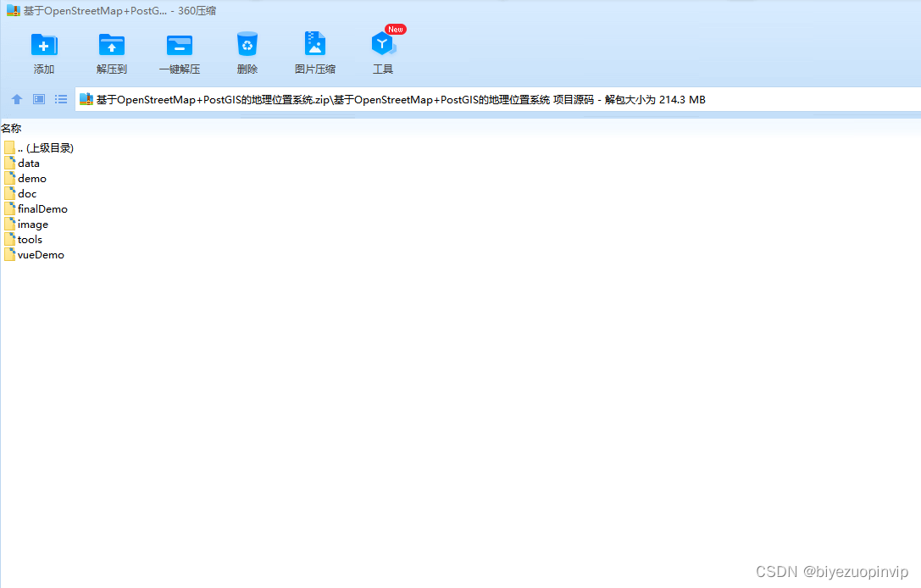
Task: Open the 工具 (Tools) icon with New badge
Action: point(384,44)
